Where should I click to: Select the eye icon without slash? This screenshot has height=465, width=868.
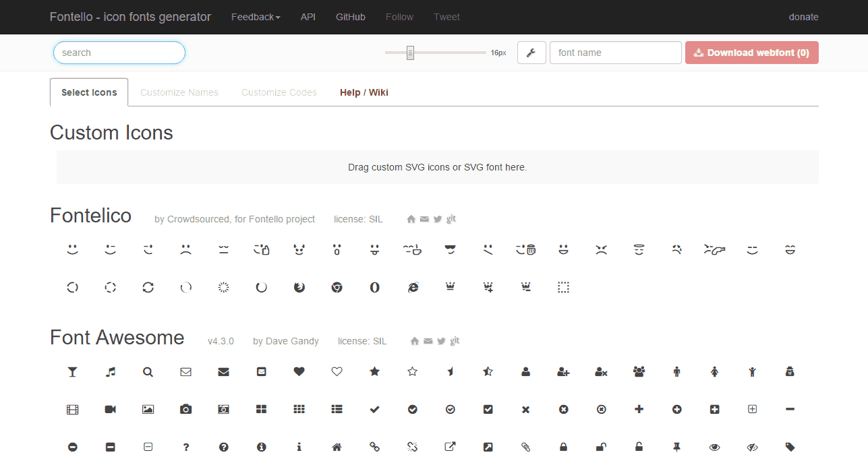pyautogui.click(x=715, y=447)
